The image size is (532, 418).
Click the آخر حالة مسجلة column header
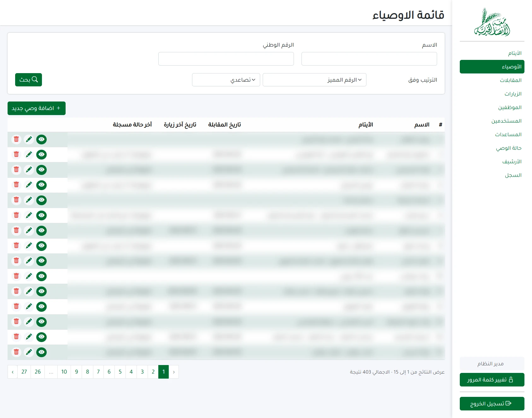point(132,125)
